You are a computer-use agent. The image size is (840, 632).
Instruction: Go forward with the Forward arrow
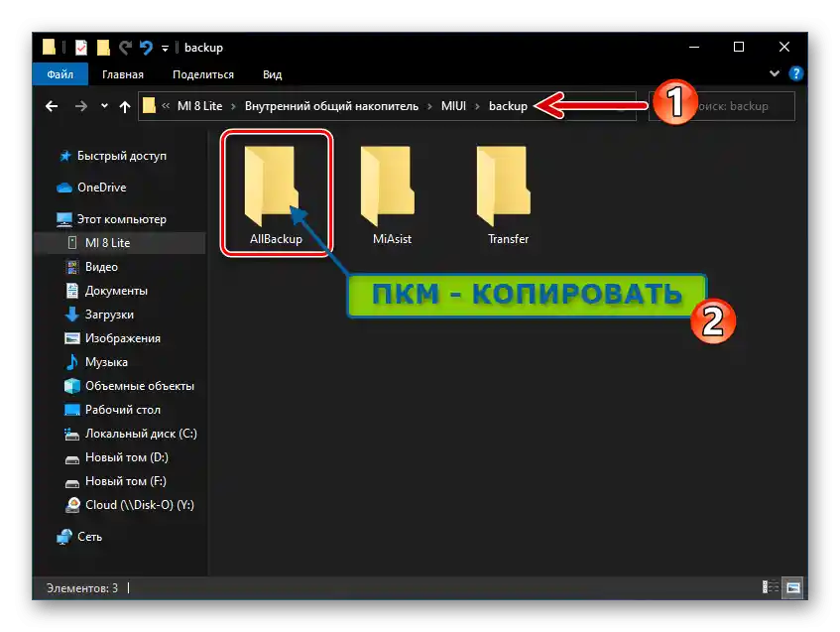point(81,106)
